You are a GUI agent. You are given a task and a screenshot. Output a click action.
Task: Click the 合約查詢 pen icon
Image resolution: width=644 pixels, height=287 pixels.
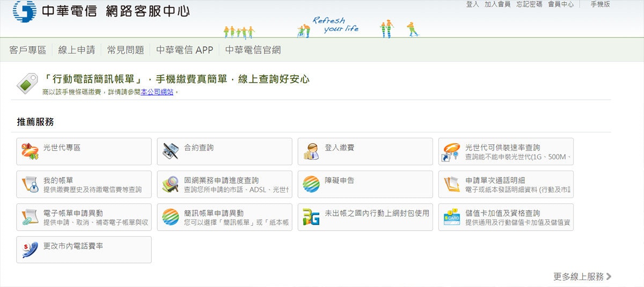click(x=171, y=152)
